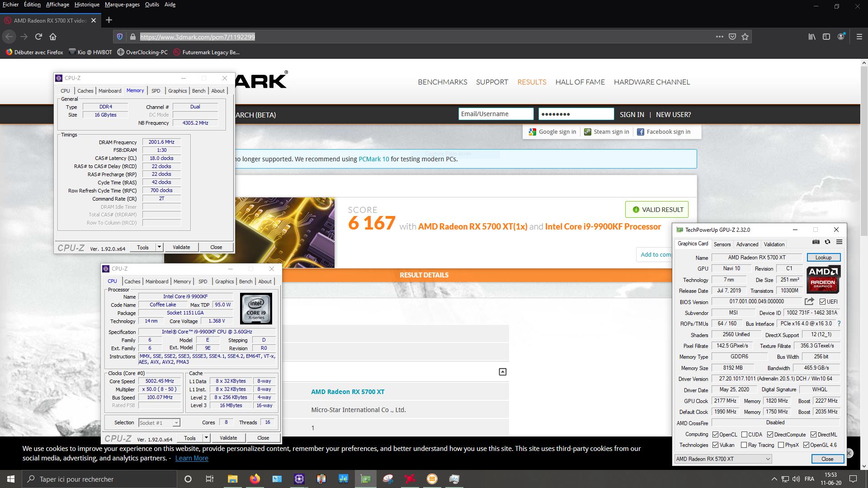The width and height of the screenshot is (868, 488).
Task: Open GPU-Z green card taskbar icon
Action: [x=366, y=479]
